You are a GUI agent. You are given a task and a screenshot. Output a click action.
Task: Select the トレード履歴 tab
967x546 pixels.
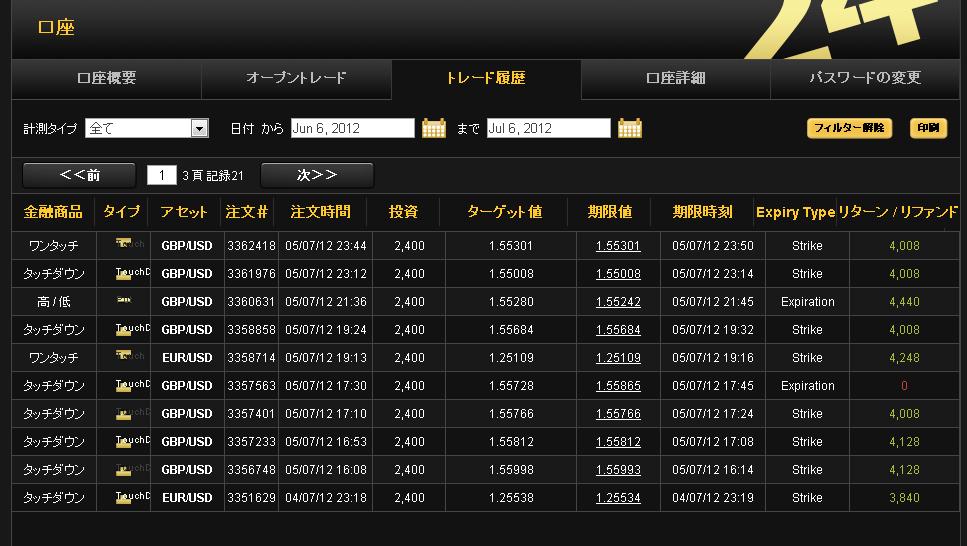[x=486, y=78]
